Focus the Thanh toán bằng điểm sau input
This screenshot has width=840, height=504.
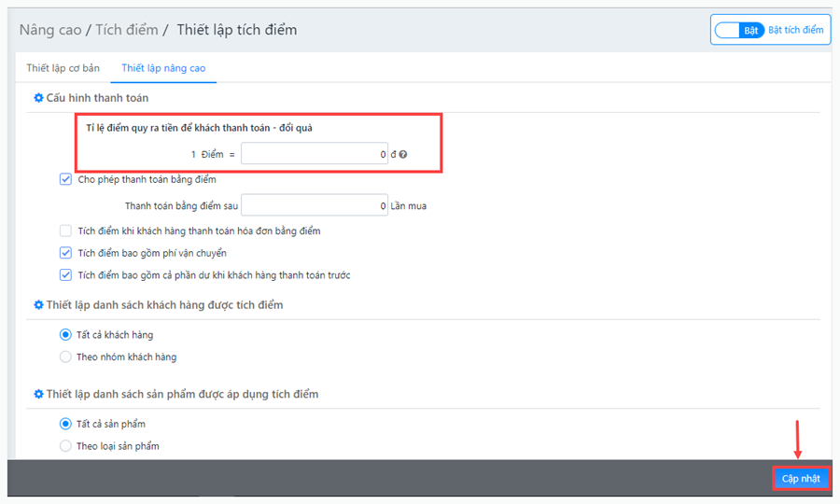coord(315,205)
